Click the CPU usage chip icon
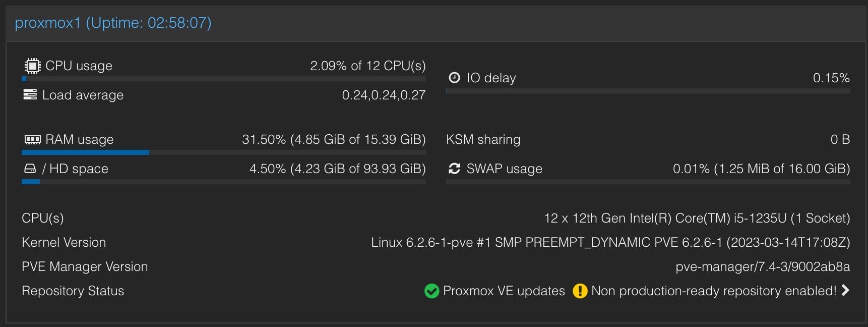The image size is (868, 327). (32, 66)
